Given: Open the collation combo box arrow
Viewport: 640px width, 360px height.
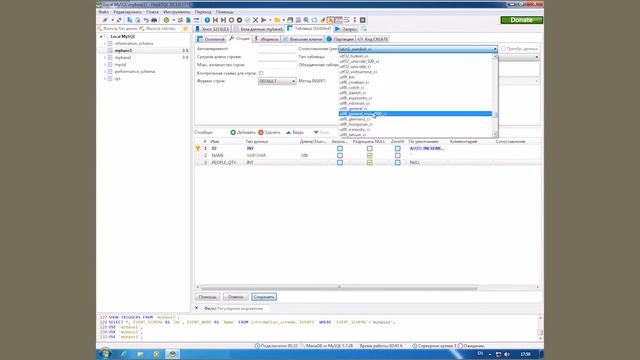Looking at the screenshot, I should coord(495,49).
